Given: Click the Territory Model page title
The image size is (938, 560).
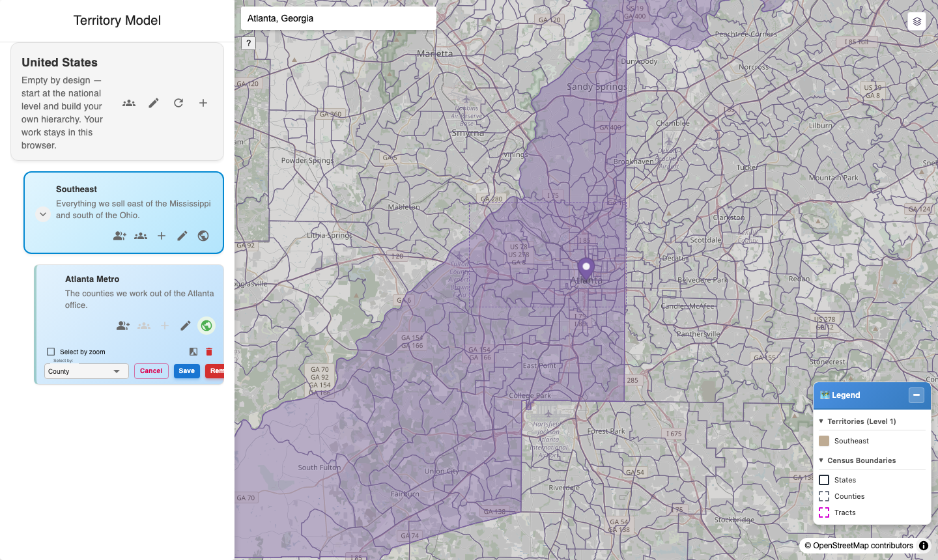Looking at the screenshot, I should pyautogui.click(x=117, y=20).
